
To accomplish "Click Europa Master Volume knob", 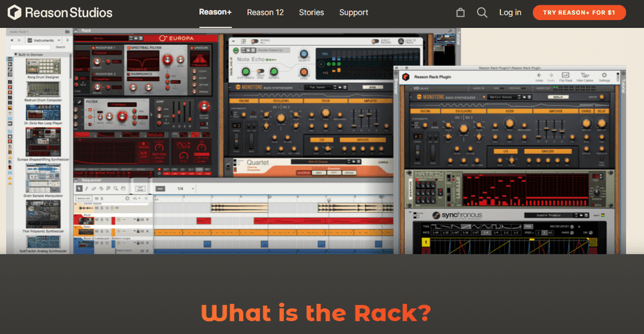I will [204, 107].
